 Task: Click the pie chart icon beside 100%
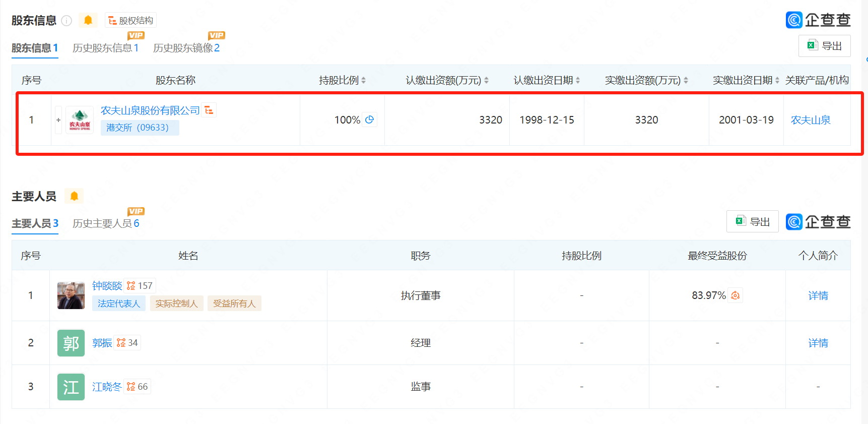pyautogui.click(x=370, y=119)
